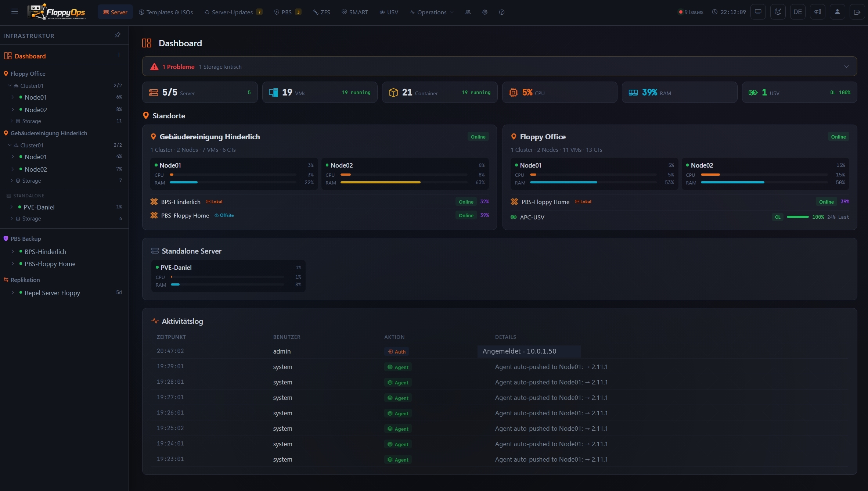
Task: Open the help icon with question mark
Action: tap(502, 12)
